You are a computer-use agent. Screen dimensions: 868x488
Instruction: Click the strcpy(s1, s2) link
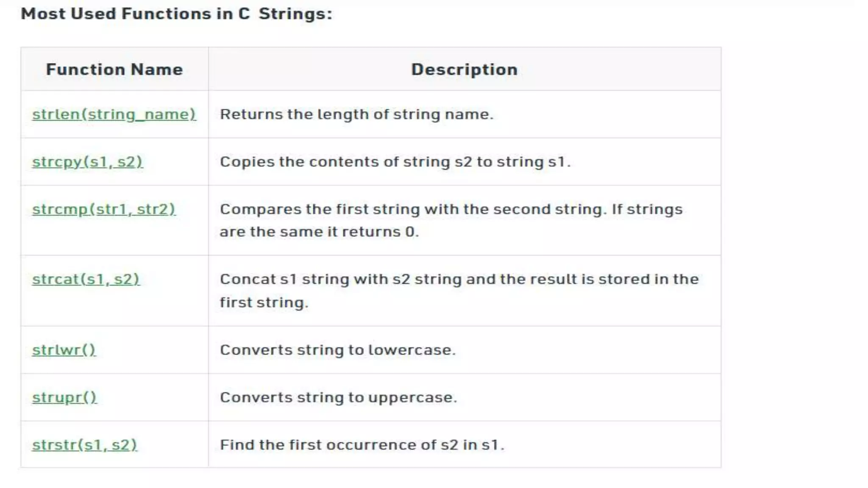click(x=87, y=162)
